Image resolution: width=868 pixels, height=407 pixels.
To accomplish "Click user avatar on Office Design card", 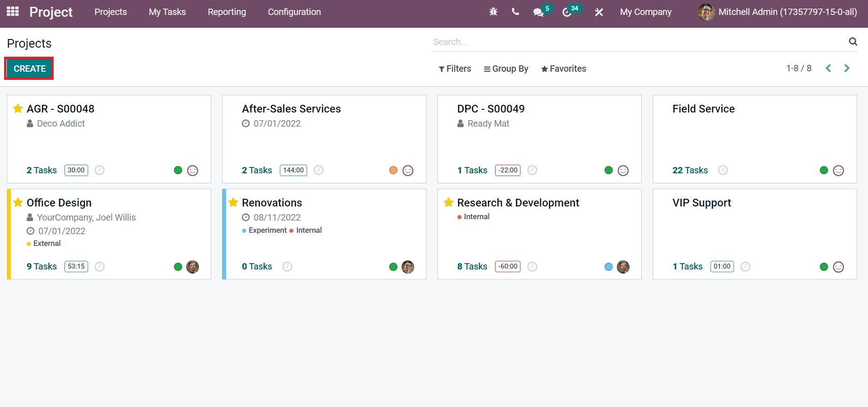I will pos(193,267).
